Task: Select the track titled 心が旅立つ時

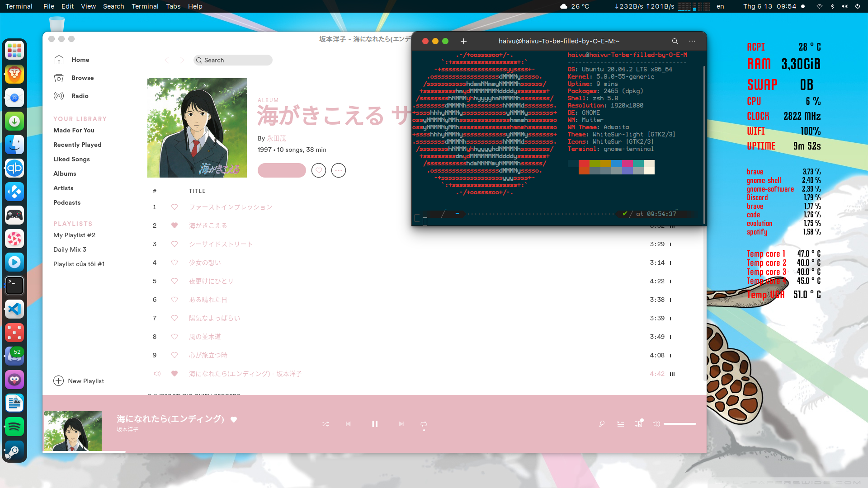Action: 208,355
